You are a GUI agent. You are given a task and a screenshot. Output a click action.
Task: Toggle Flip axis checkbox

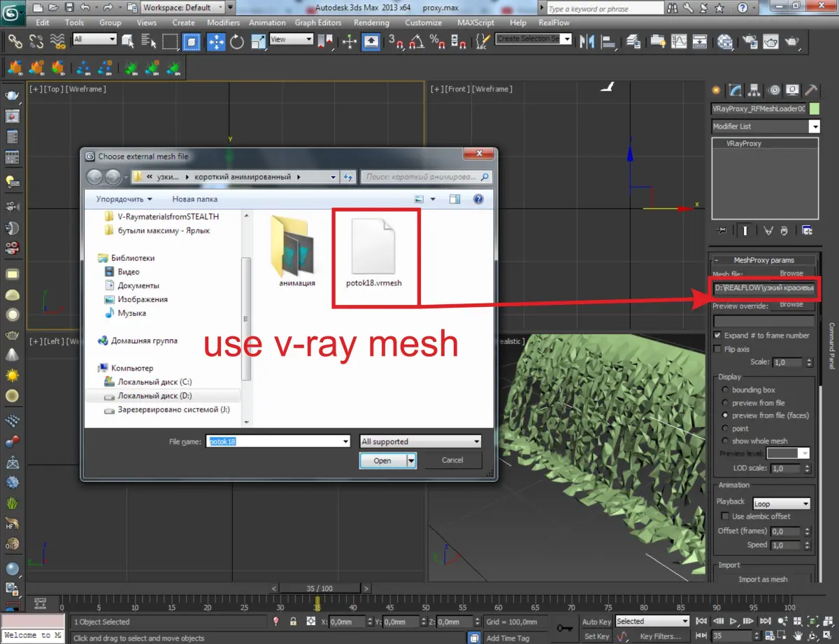coord(717,349)
